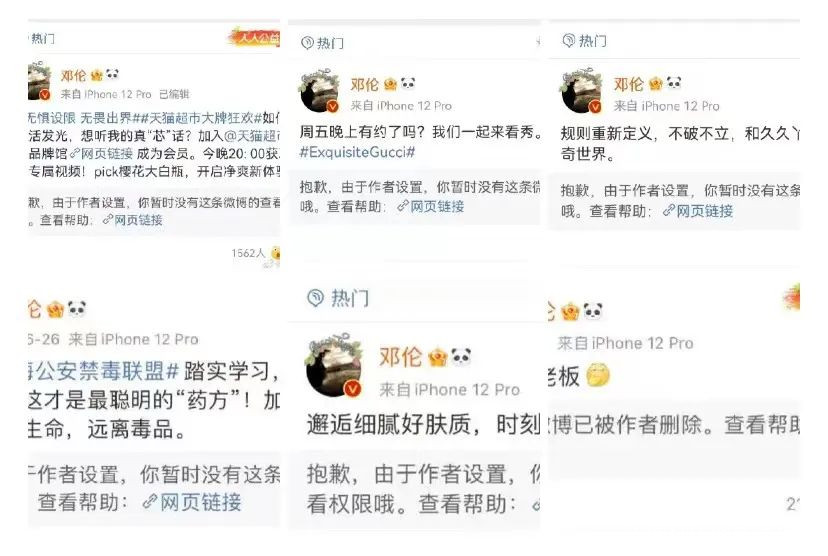The height and width of the screenshot is (556, 828).
Task: Click the 热门 compass icon in the top-middle post
Action: point(307,43)
